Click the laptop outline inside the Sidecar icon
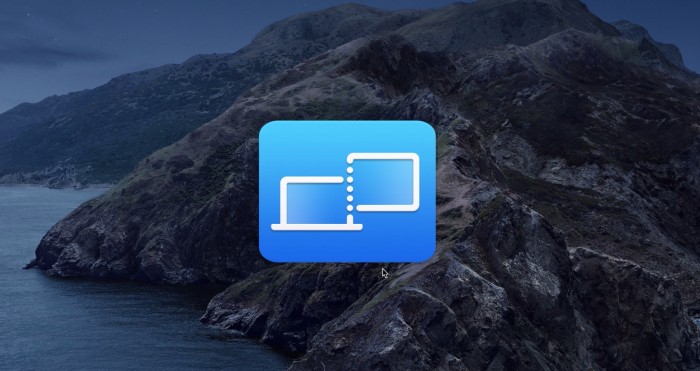The image size is (700, 371). 317,204
